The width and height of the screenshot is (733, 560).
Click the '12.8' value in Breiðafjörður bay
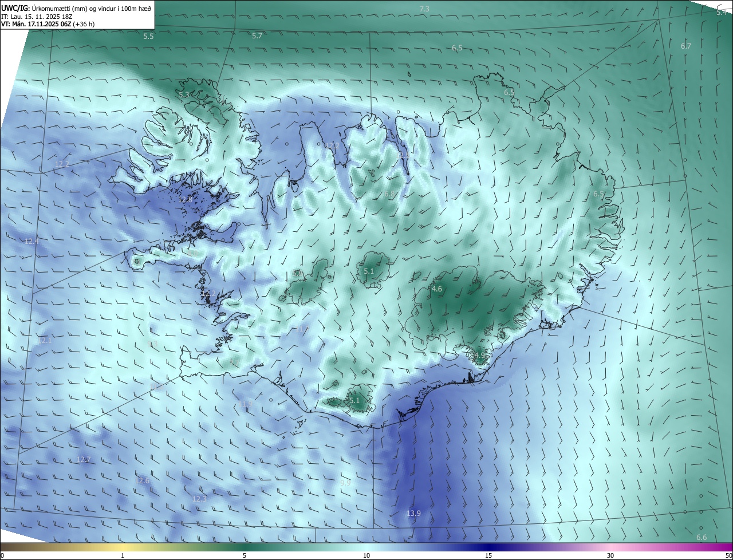point(185,199)
